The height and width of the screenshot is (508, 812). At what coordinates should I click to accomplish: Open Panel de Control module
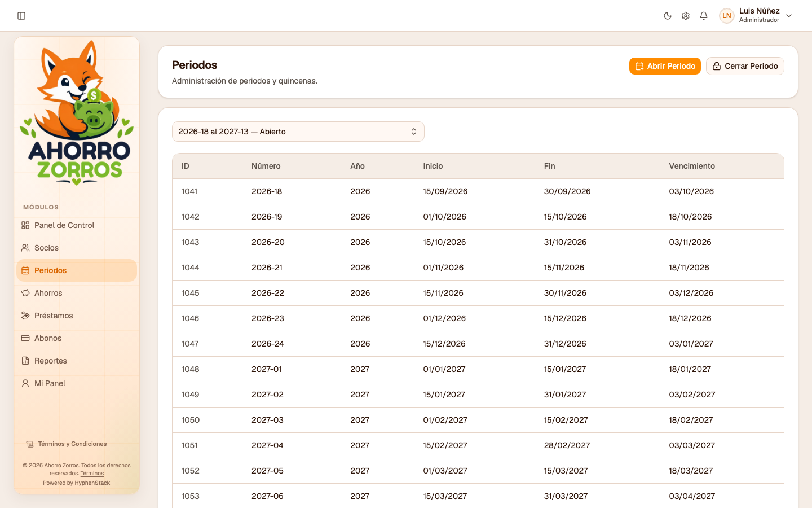point(77,225)
